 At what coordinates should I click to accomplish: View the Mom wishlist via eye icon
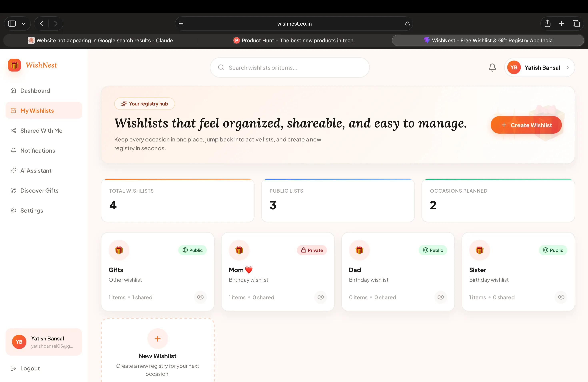[321, 297]
